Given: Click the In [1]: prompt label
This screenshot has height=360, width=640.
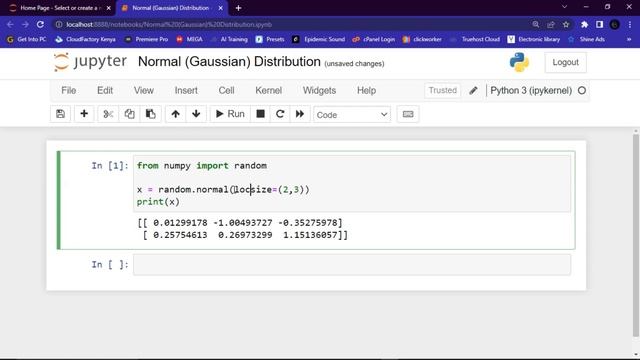Looking at the screenshot, I should [x=110, y=166].
